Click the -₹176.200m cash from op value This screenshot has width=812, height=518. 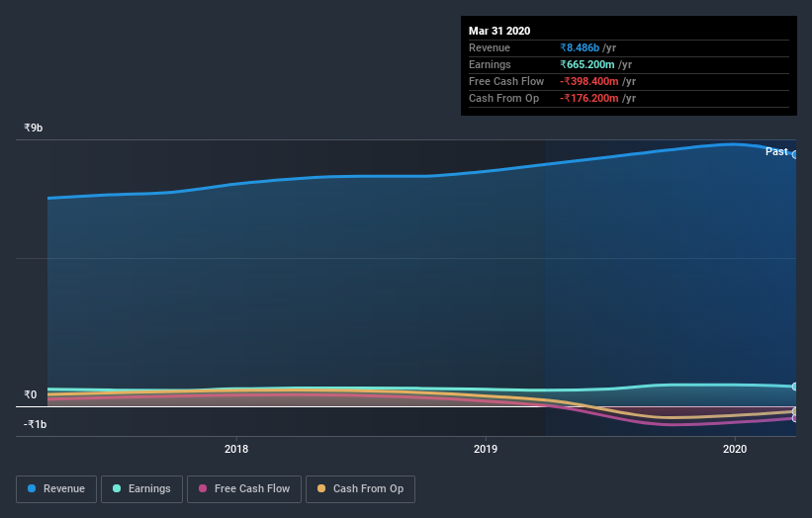click(x=589, y=98)
